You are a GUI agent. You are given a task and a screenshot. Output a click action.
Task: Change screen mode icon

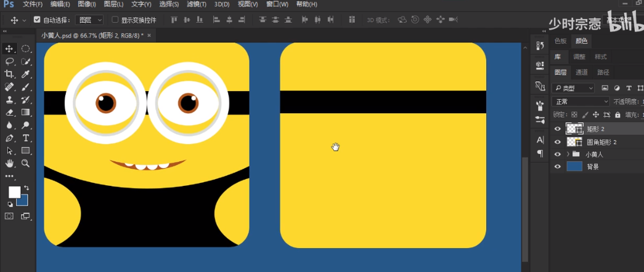tap(25, 216)
